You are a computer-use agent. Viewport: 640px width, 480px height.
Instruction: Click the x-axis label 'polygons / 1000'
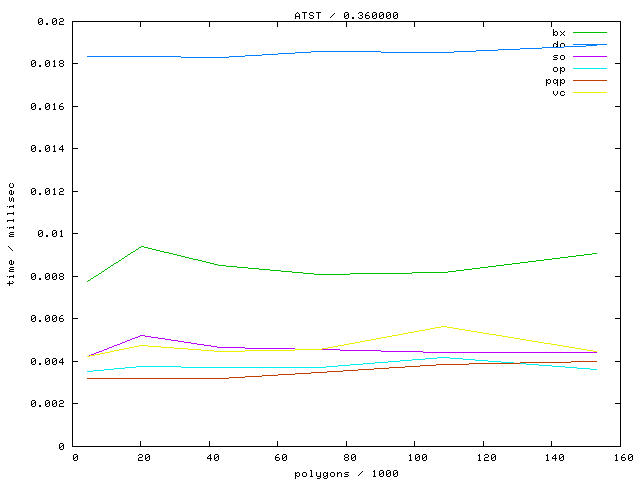coord(345,473)
